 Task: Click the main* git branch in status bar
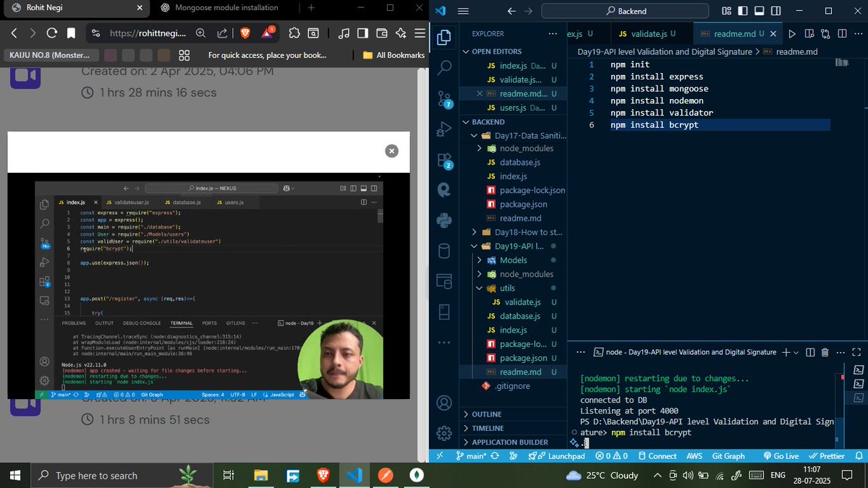coord(471,456)
